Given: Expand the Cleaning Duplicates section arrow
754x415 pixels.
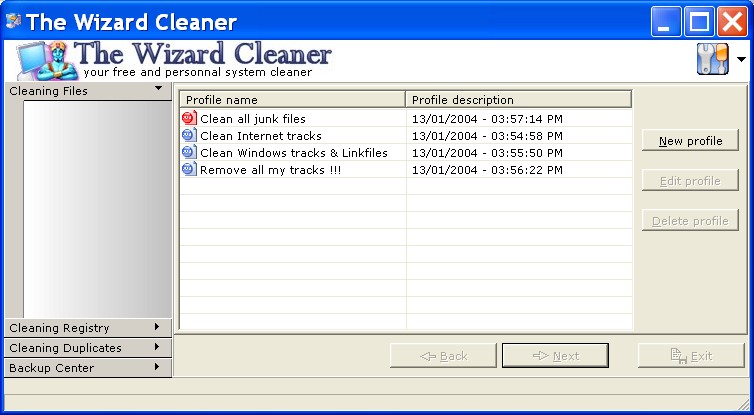Looking at the screenshot, I should pyautogui.click(x=157, y=347).
